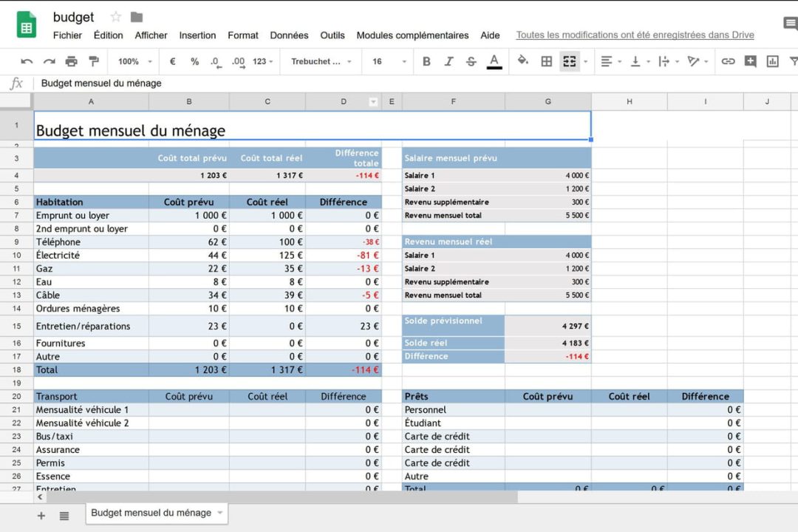Click the borders grid icon
Viewport: 798px width, 532px height.
546,61
